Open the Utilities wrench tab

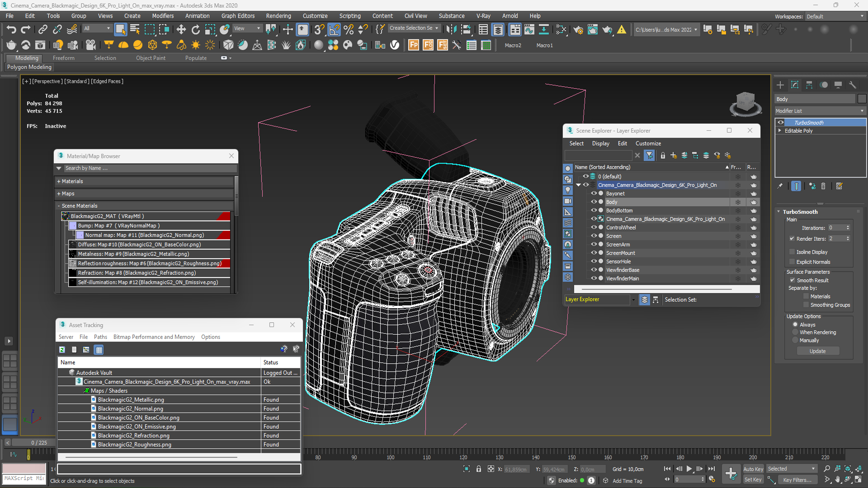(x=853, y=85)
